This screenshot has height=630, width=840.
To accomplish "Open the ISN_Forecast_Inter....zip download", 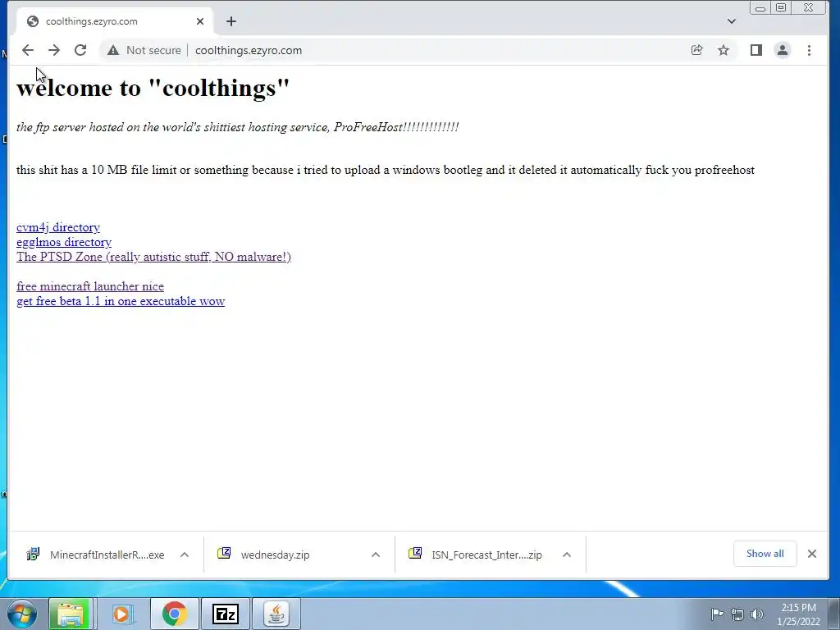I will (x=486, y=555).
